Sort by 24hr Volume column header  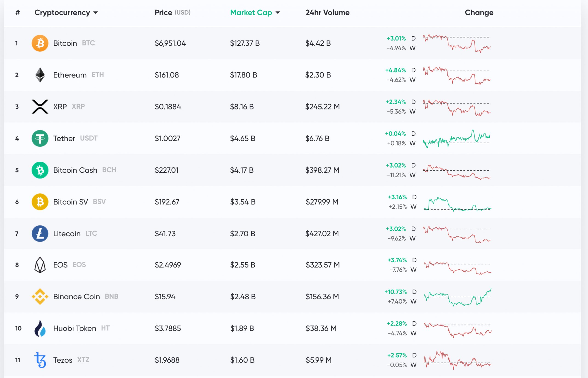coord(328,13)
